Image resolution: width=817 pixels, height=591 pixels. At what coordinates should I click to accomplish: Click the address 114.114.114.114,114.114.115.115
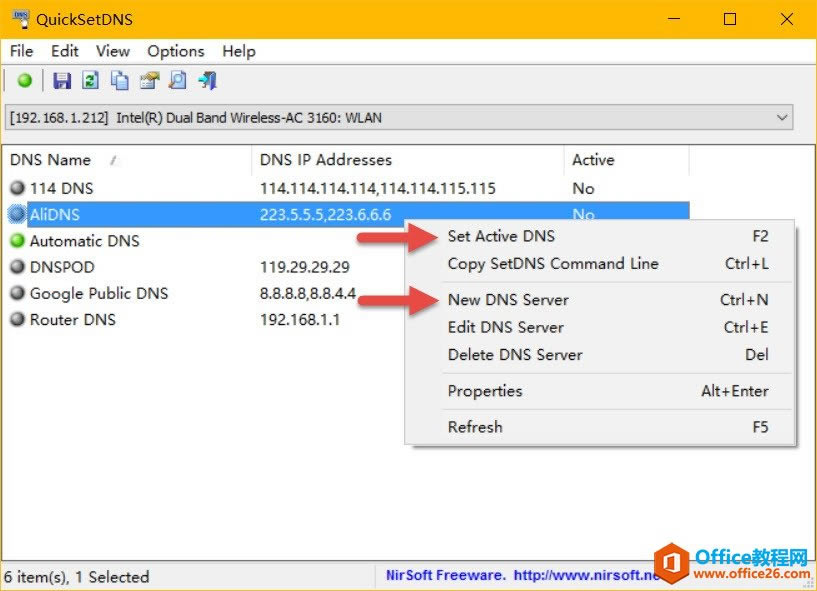click(x=378, y=188)
